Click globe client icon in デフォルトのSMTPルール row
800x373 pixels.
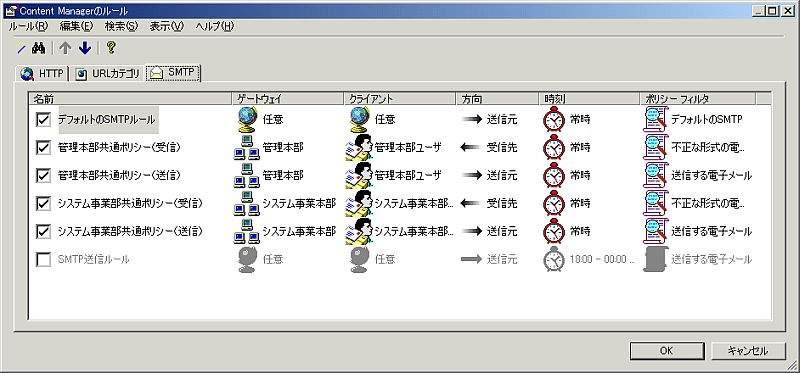point(359,120)
